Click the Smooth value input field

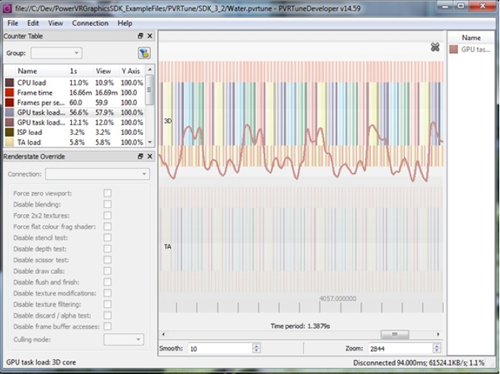pyautogui.click(x=220, y=349)
